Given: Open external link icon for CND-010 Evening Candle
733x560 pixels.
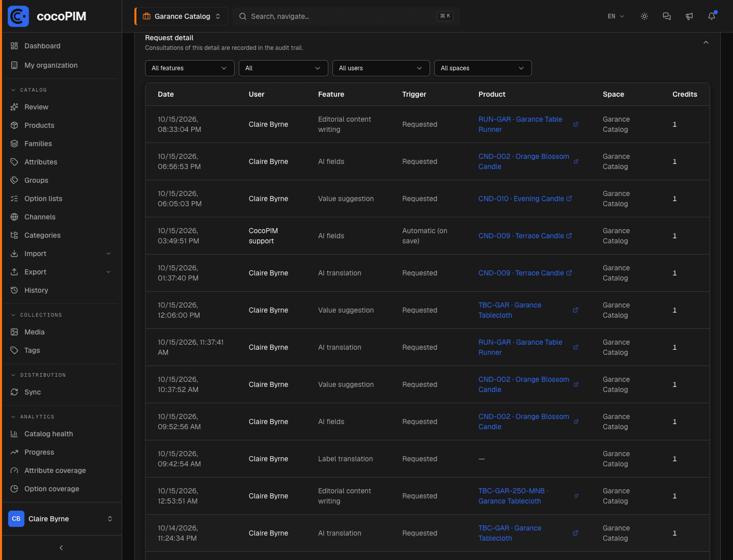Looking at the screenshot, I should click(x=569, y=199).
